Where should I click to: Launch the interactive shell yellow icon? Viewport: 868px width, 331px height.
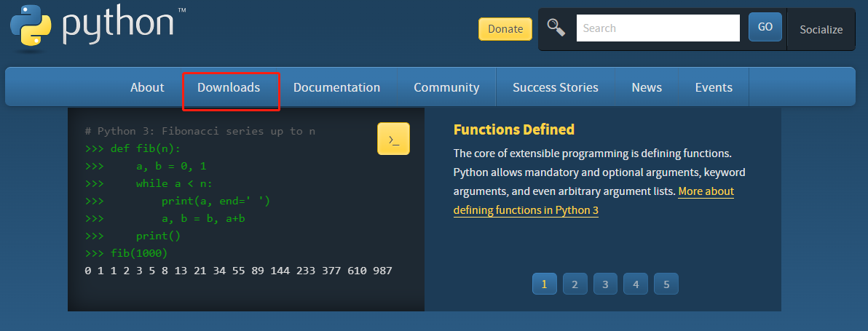tap(393, 139)
